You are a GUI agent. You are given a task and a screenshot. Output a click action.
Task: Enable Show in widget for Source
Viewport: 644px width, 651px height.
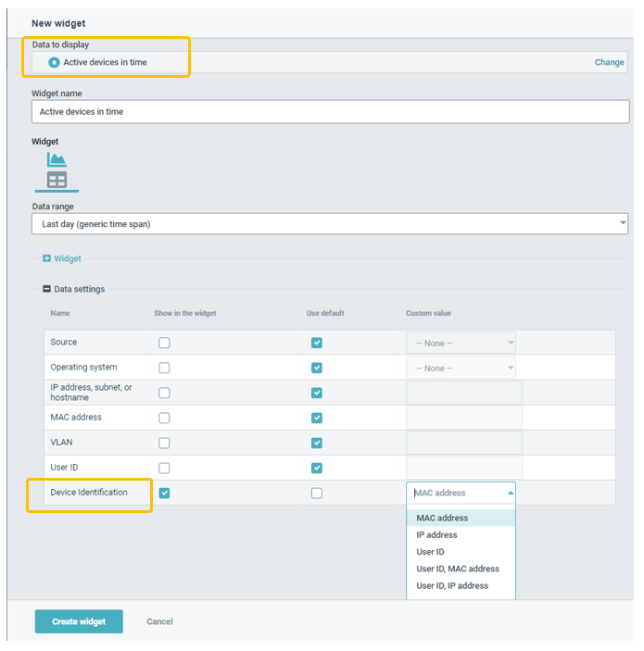click(x=164, y=343)
